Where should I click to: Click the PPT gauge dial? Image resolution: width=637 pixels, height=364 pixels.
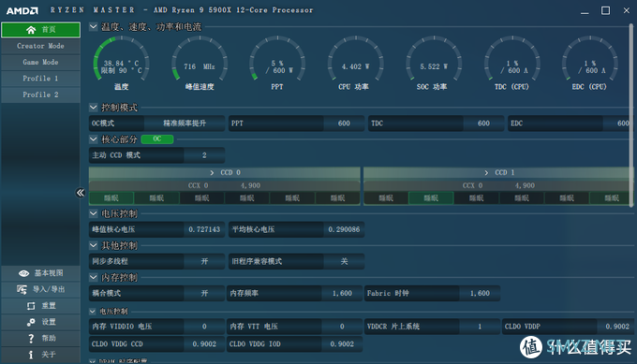[x=277, y=63]
